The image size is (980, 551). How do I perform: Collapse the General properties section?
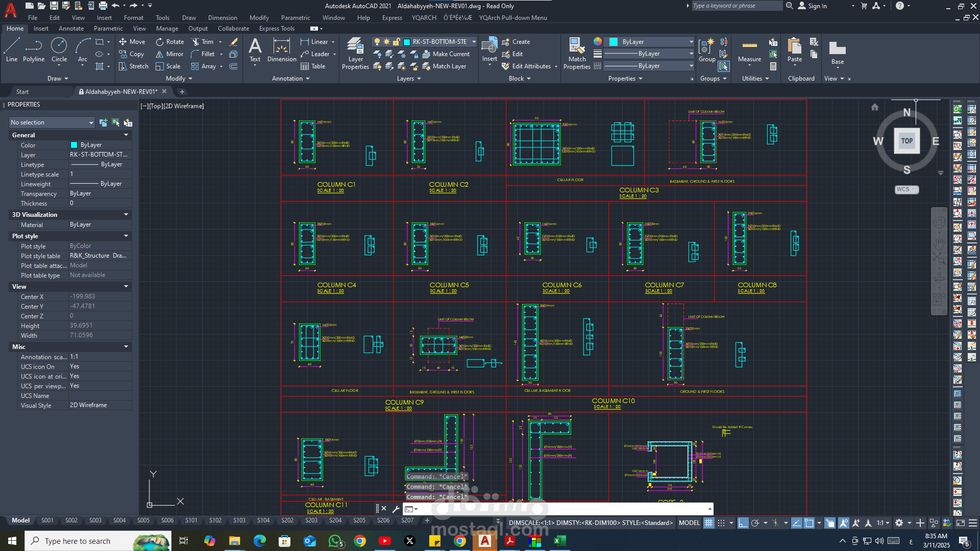click(126, 135)
